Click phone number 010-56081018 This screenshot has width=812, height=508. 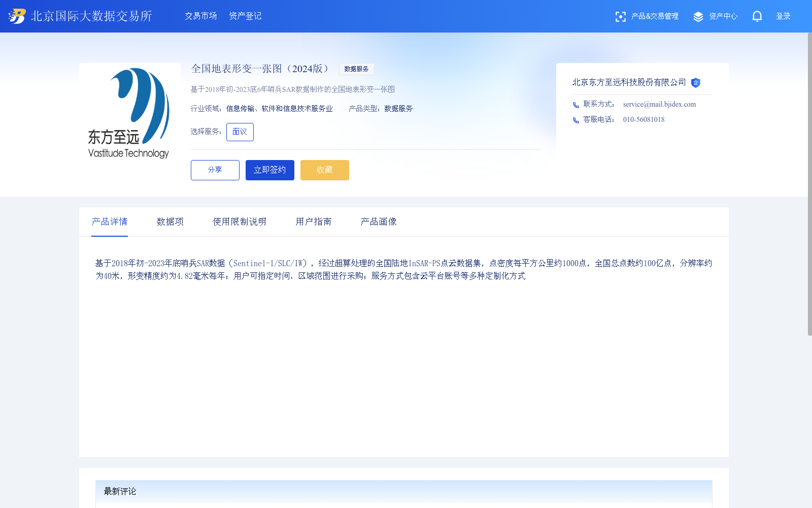pos(644,120)
